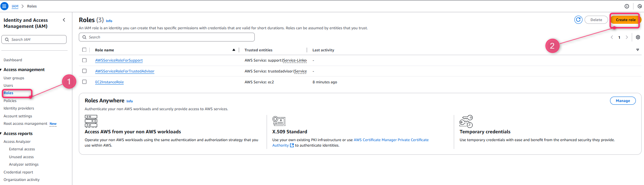The height and width of the screenshot is (185, 644).
Task: Click the Role name sort arrow
Action: [234, 50]
